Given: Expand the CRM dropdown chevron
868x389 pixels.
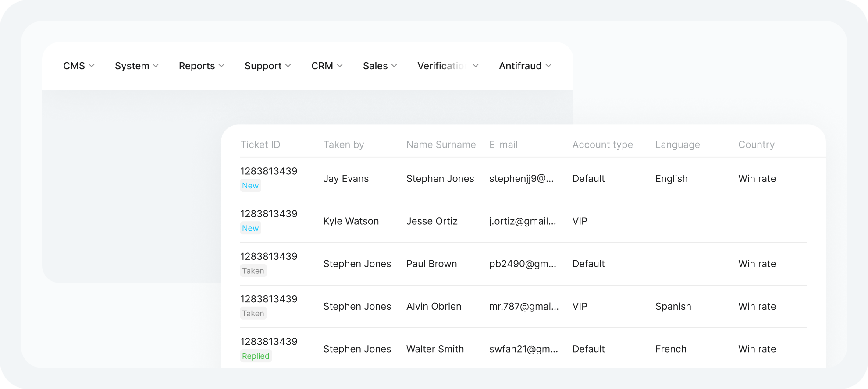Looking at the screenshot, I should (x=340, y=66).
